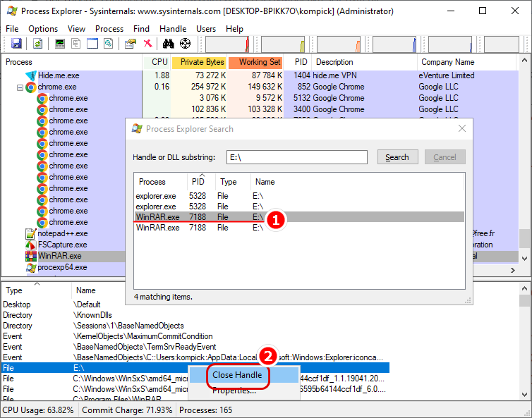Open the yellow commit history mini graph
Screen dimensions: 532x418
(283, 44)
